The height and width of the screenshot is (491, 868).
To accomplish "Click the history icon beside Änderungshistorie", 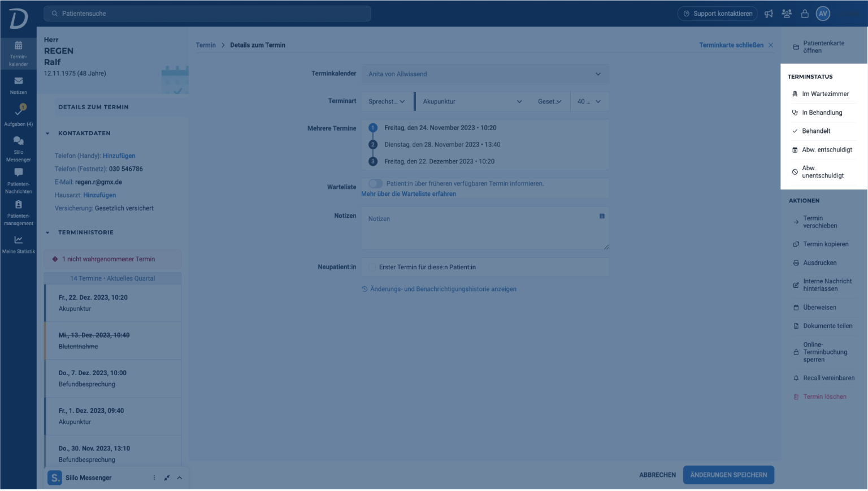I will (x=364, y=289).
